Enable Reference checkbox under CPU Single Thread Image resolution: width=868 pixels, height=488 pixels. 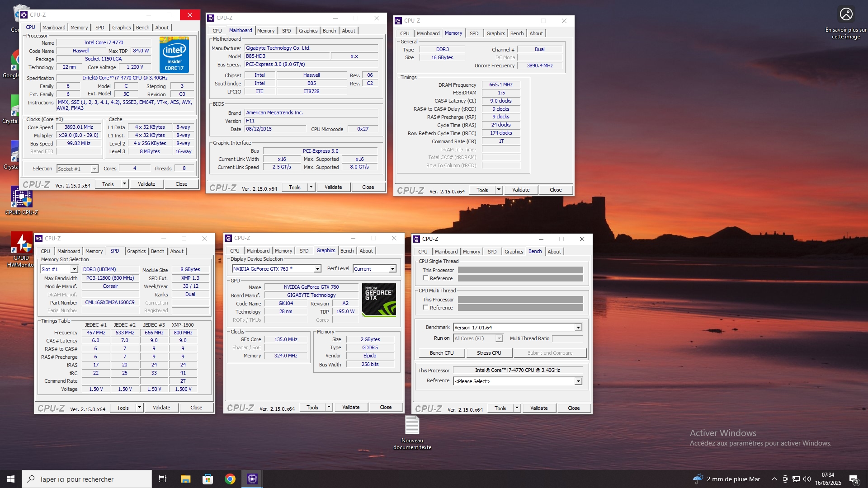[x=425, y=278]
